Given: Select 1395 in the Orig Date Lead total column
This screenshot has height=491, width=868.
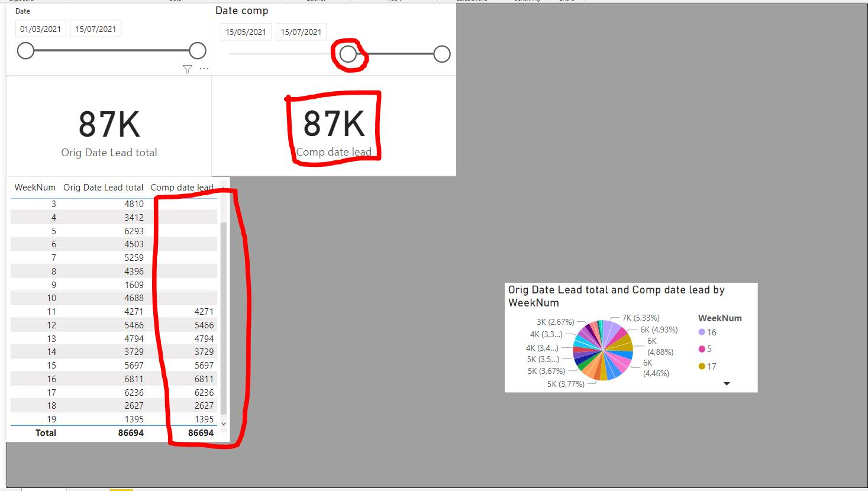Looking at the screenshot, I should [x=134, y=419].
